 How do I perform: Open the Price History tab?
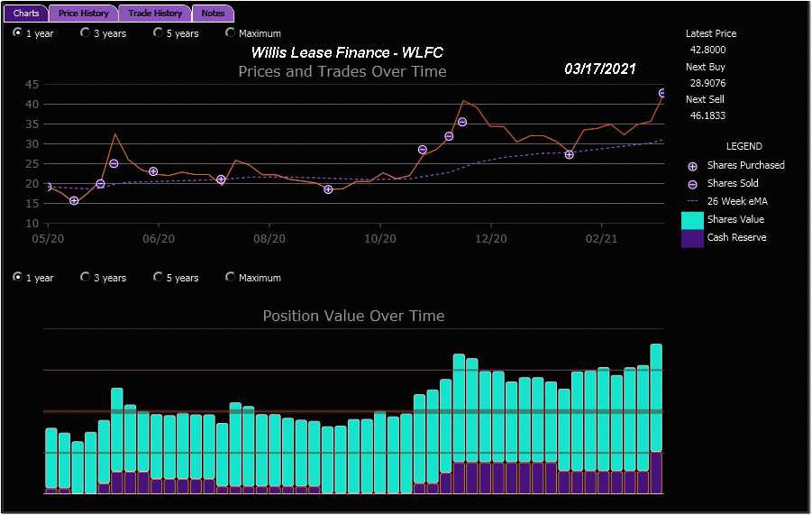tap(84, 14)
